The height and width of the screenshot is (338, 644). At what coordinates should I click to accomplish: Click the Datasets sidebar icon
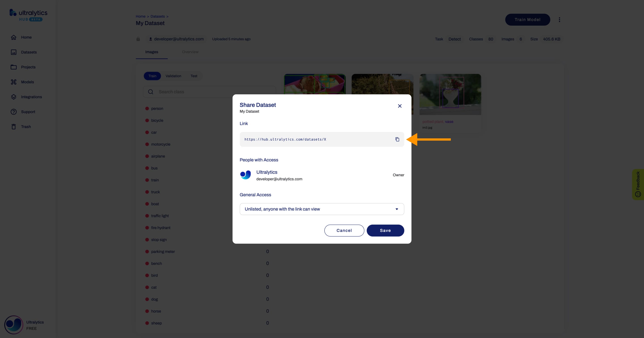click(x=13, y=52)
